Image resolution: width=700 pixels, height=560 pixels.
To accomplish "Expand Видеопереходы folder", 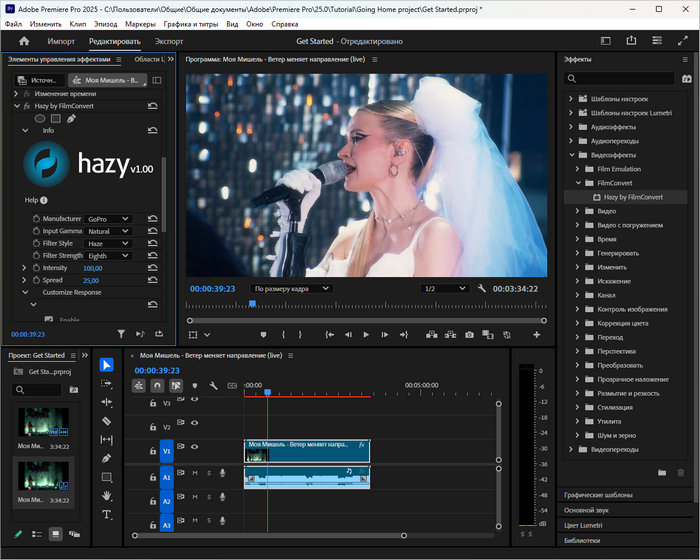I will (571, 449).
